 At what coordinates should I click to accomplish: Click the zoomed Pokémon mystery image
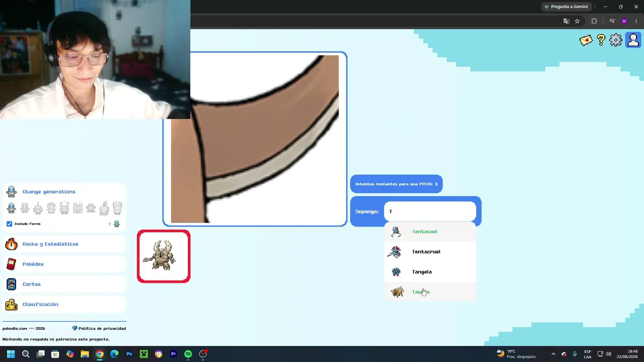click(255, 139)
